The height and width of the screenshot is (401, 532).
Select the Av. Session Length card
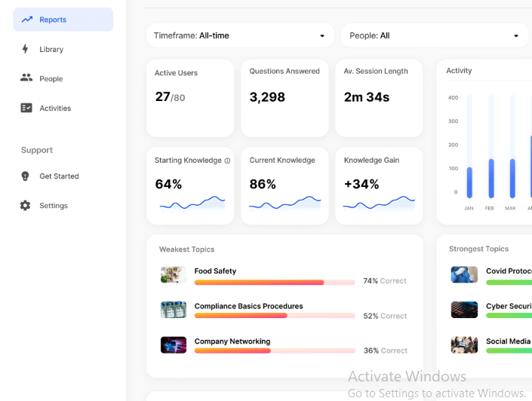[379, 98]
